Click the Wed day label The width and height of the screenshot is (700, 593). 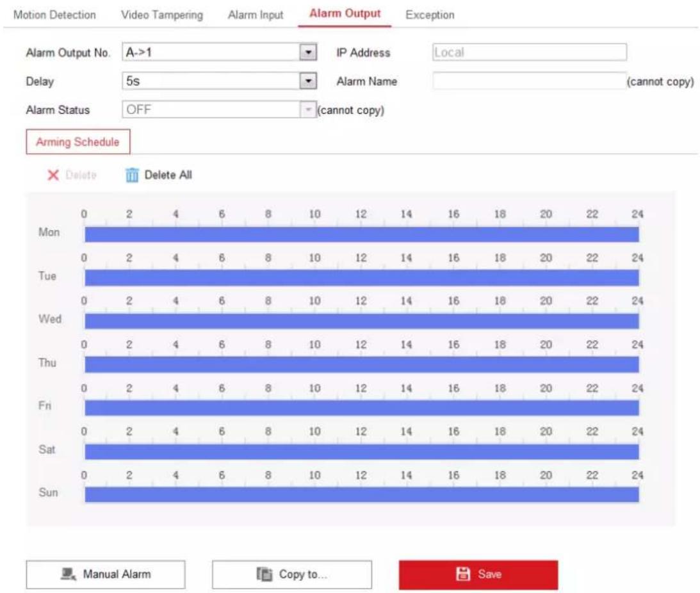tap(50, 319)
